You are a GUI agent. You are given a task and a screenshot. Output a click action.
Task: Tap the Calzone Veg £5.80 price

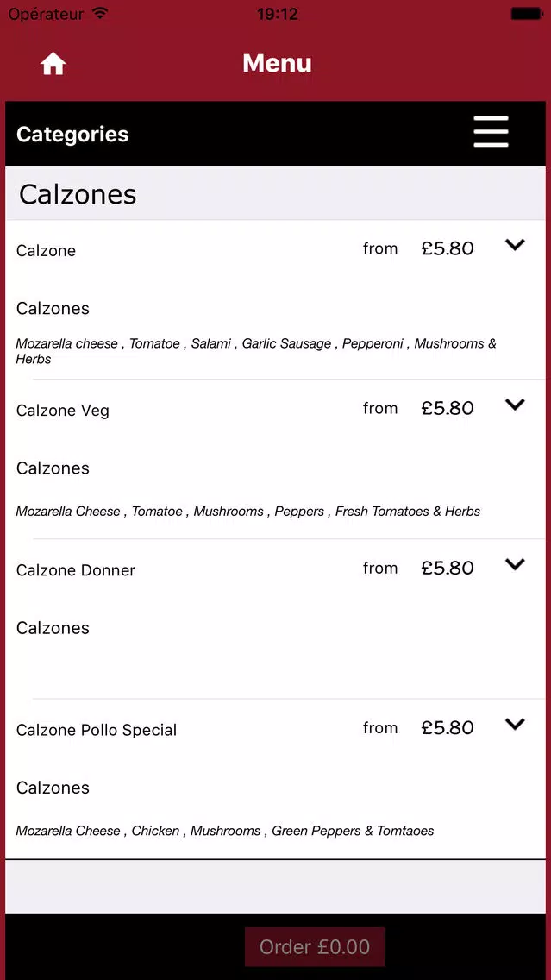pyautogui.click(x=448, y=408)
